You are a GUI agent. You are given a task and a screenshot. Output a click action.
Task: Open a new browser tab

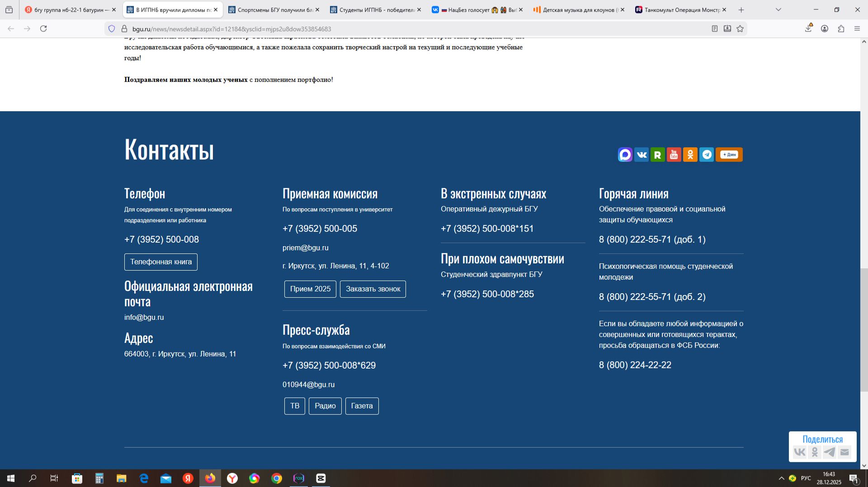(741, 9)
